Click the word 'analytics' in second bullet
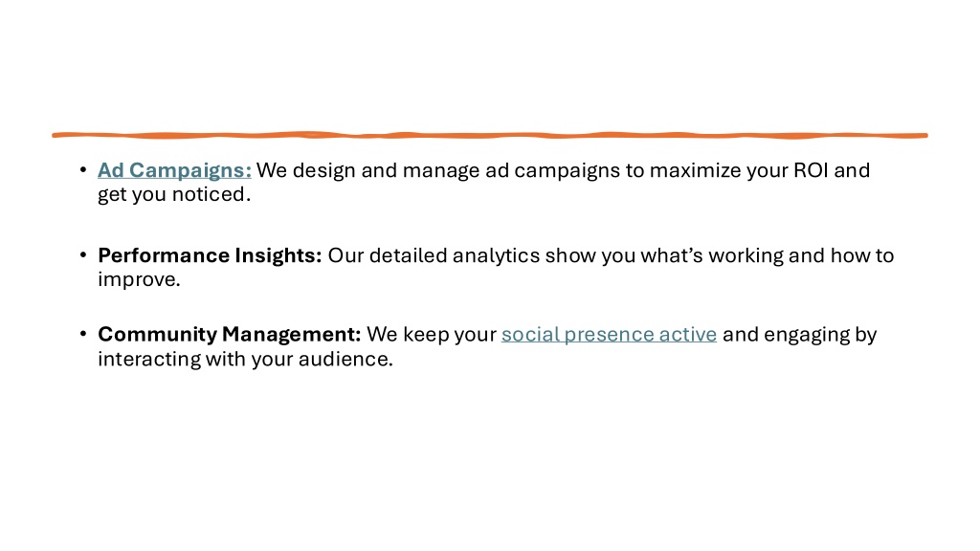Screen dimensions: 980x551 coord(496,255)
